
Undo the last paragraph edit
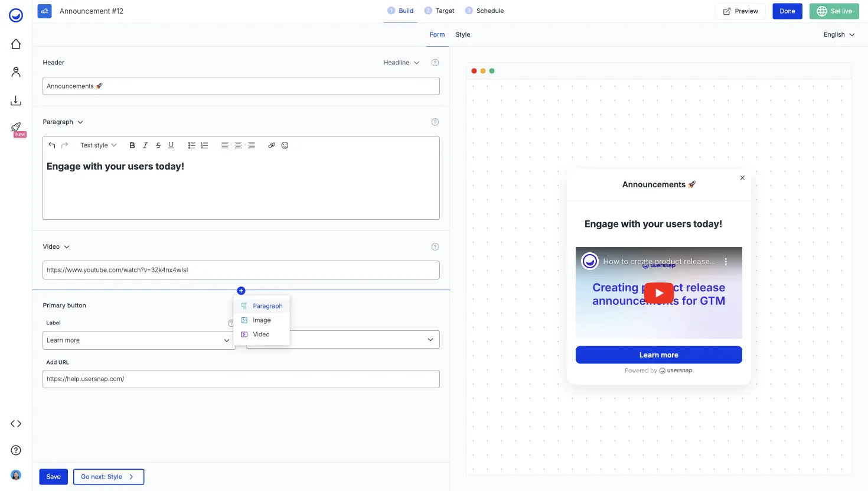[x=51, y=145]
